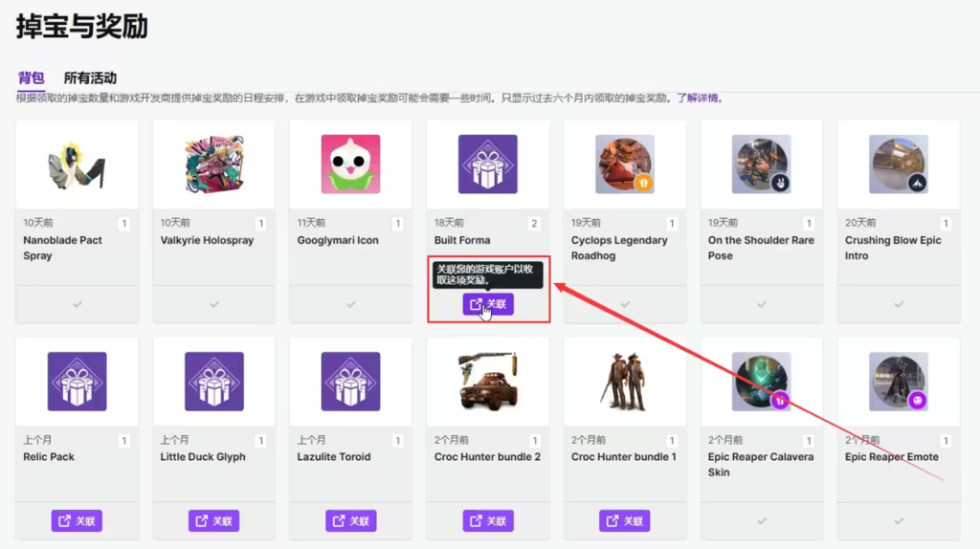Click the Lazulite Toroid title

pos(334,456)
